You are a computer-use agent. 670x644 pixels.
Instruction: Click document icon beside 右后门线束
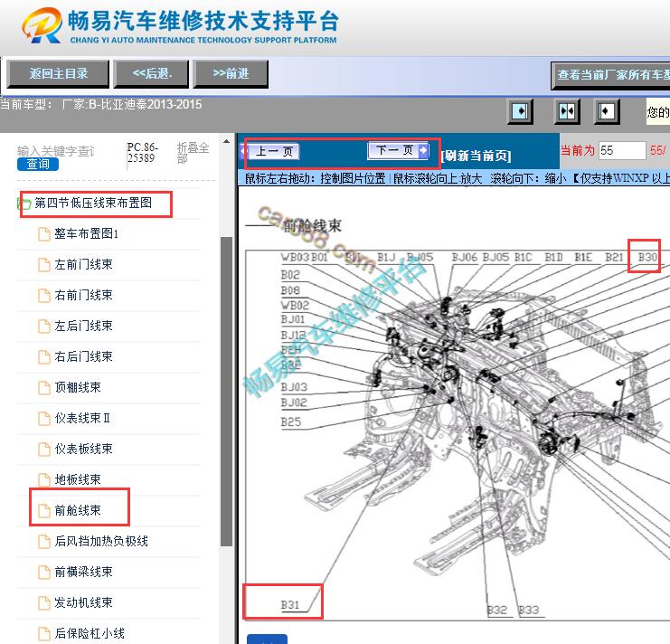point(44,357)
